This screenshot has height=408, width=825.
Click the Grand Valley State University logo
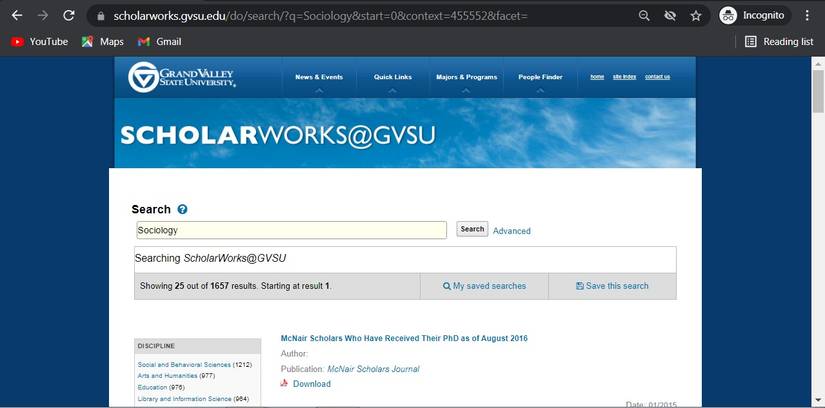(x=182, y=77)
